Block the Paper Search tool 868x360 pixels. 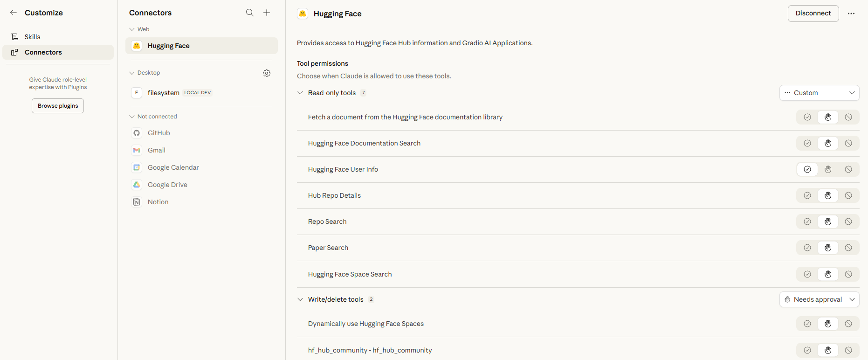(x=848, y=248)
